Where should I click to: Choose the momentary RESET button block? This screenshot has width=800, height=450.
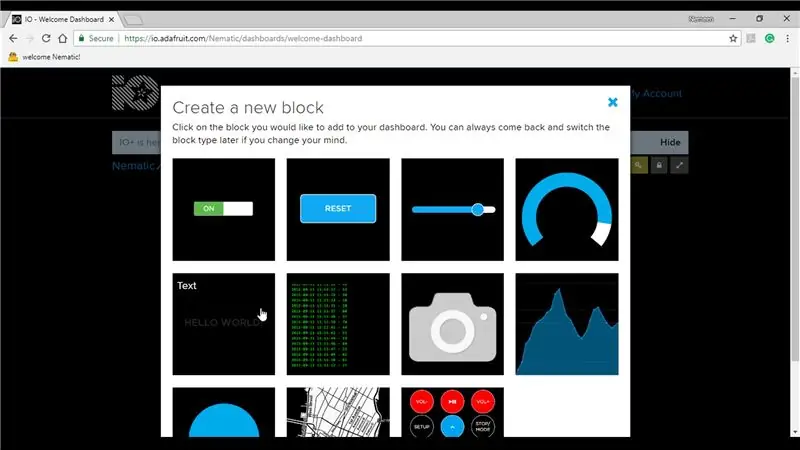[x=338, y=209]
